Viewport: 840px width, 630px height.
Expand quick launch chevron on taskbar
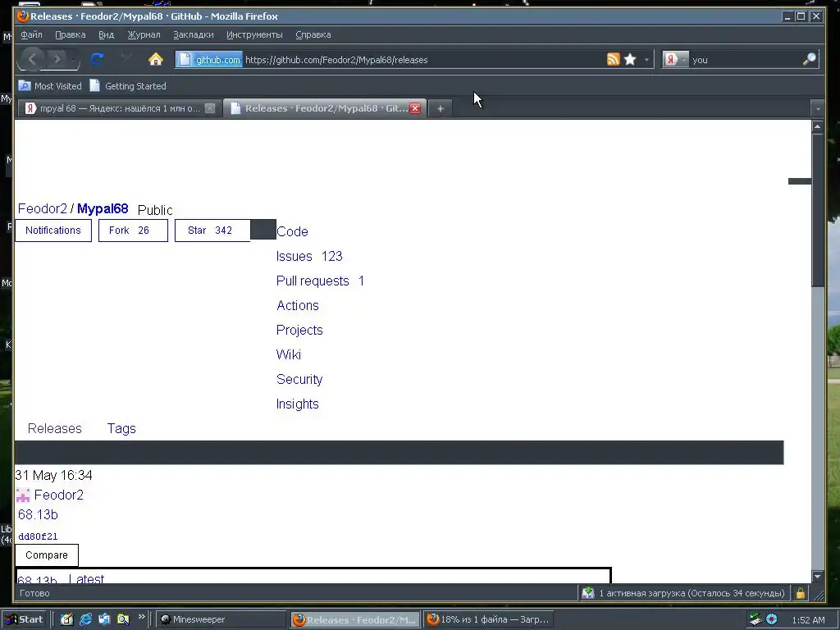click(141, 617)
